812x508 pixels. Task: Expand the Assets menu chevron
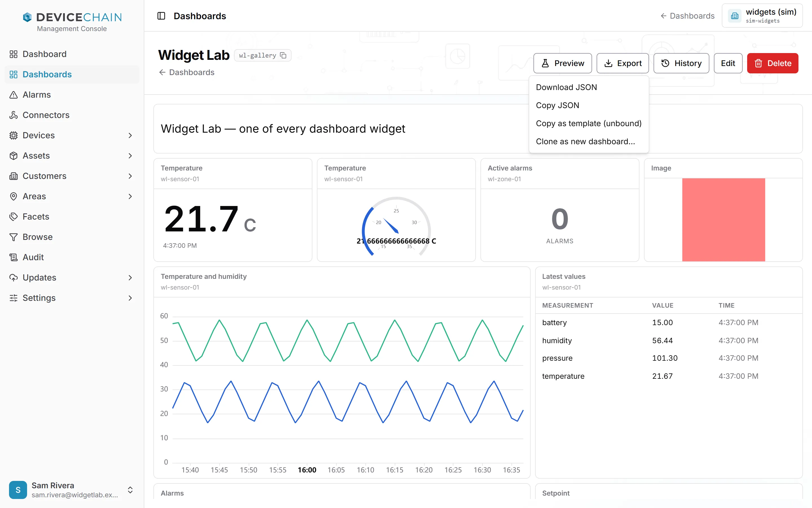pyautogui.click(x=130, y=156)
